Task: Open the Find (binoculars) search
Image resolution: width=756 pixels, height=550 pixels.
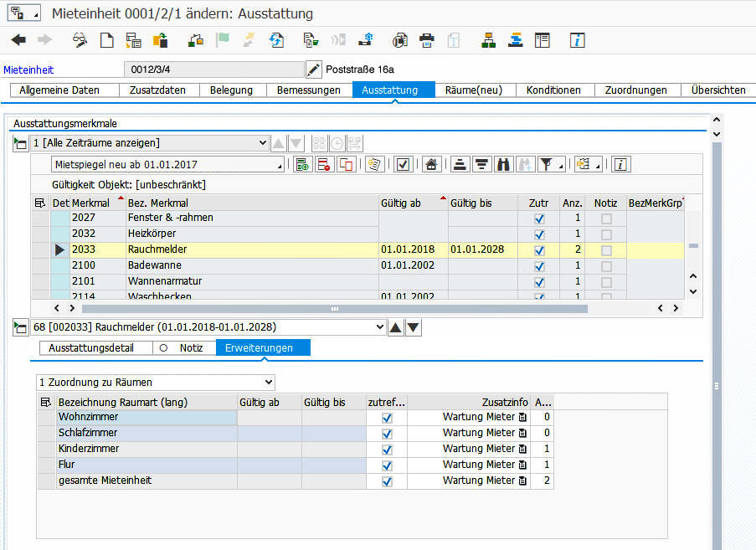Action: tap(503, 164)
